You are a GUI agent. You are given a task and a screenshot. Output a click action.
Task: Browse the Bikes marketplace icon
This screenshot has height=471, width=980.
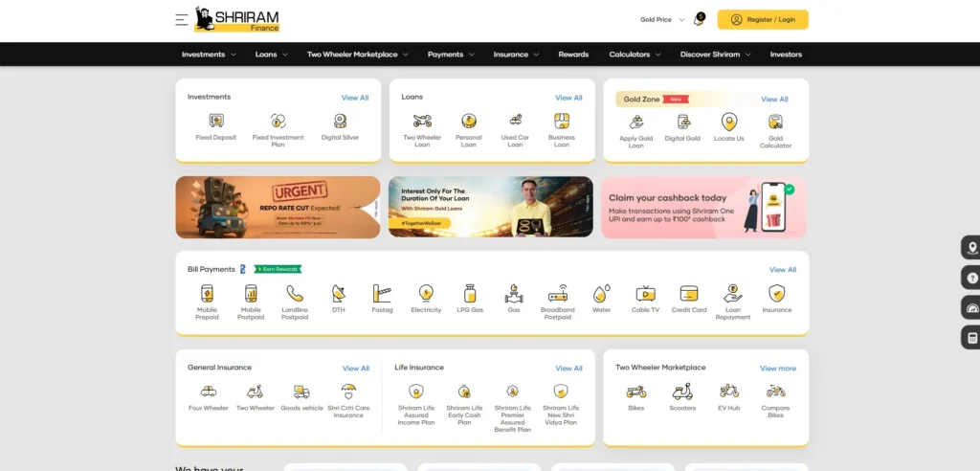[x=636, y=392]
